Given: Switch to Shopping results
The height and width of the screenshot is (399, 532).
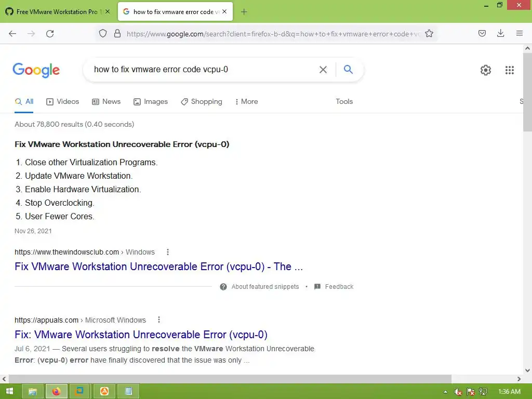Looking at the screenshot, I should 202,101.
